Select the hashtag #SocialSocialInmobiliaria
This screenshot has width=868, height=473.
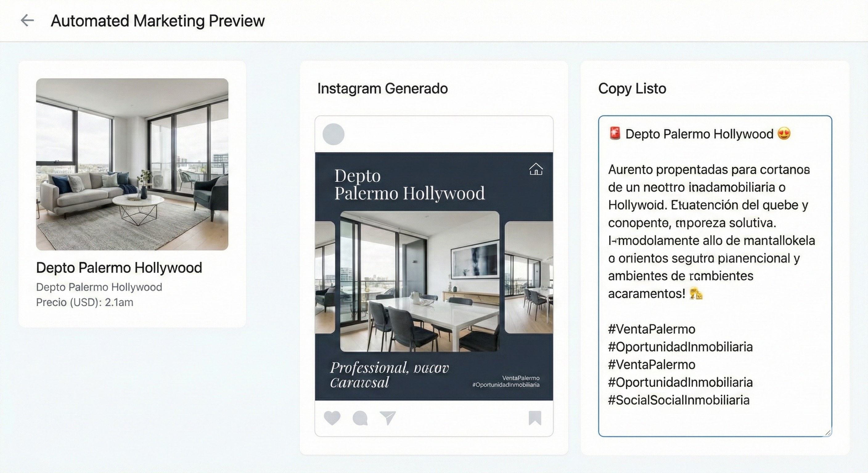678,400
